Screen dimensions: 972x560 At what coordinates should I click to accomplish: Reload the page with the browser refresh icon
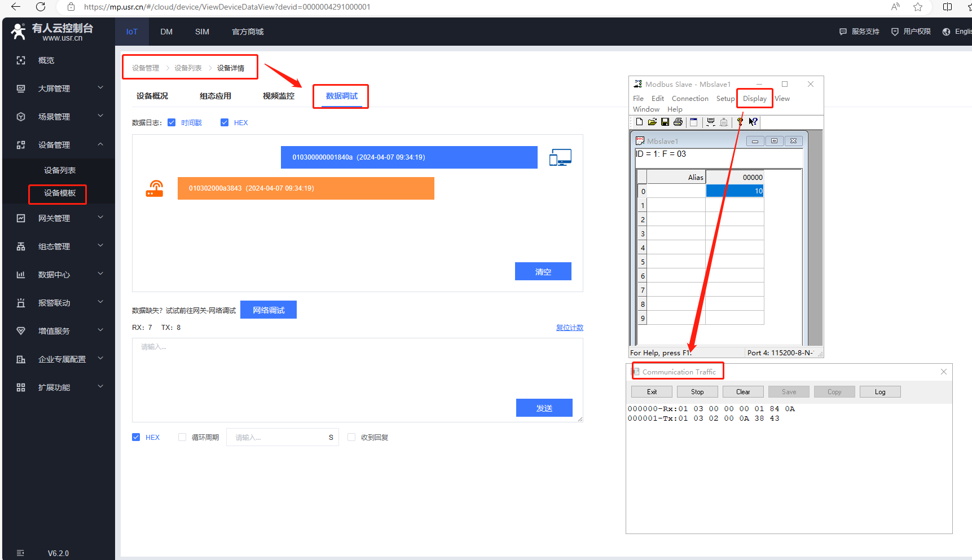41,7
